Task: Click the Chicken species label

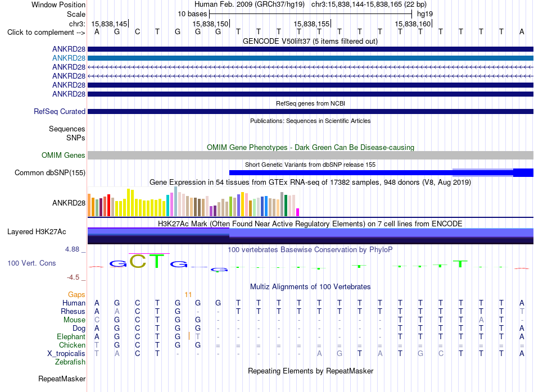Action: (x=72, y=345)
